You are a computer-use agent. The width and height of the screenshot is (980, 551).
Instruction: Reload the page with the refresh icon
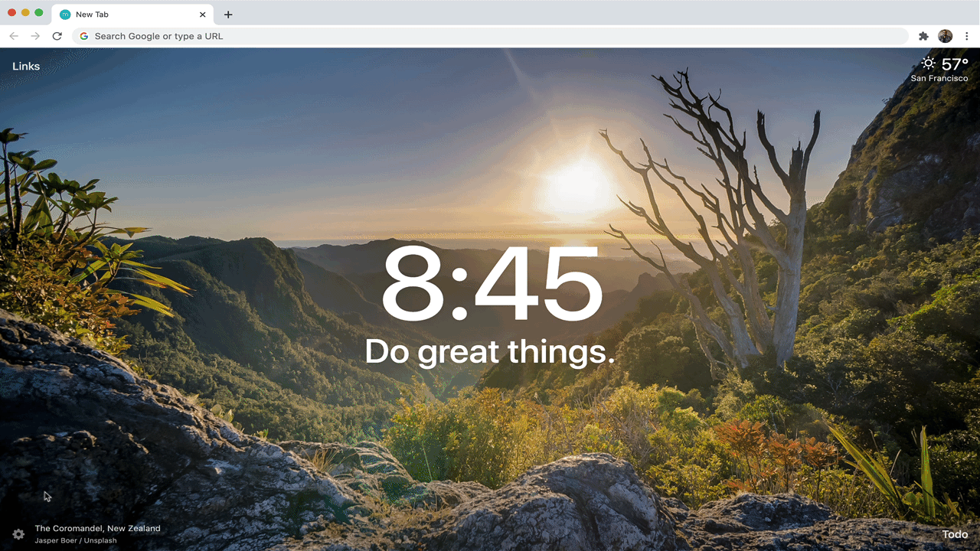pos(57,36)
